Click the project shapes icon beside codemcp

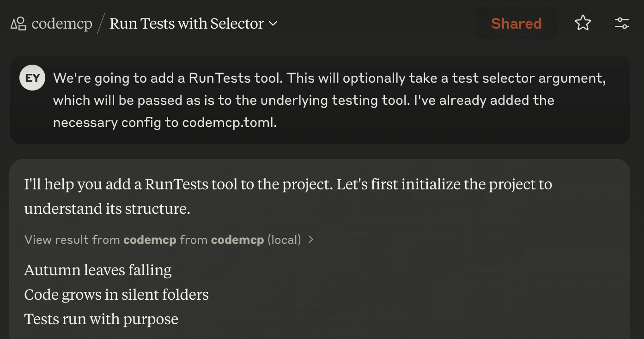pos(18,24)
